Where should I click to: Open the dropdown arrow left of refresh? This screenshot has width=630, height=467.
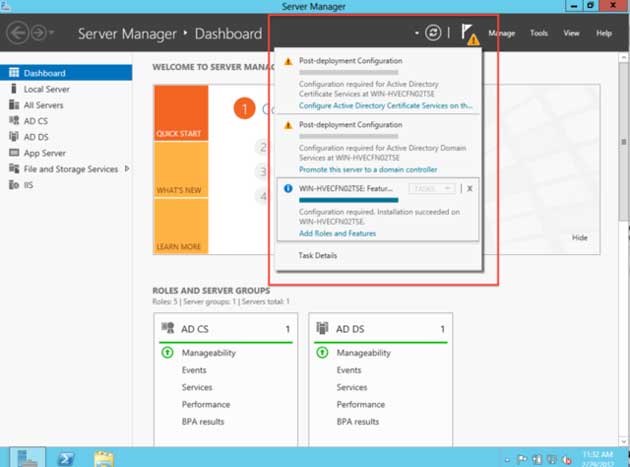tap(415, 33)
